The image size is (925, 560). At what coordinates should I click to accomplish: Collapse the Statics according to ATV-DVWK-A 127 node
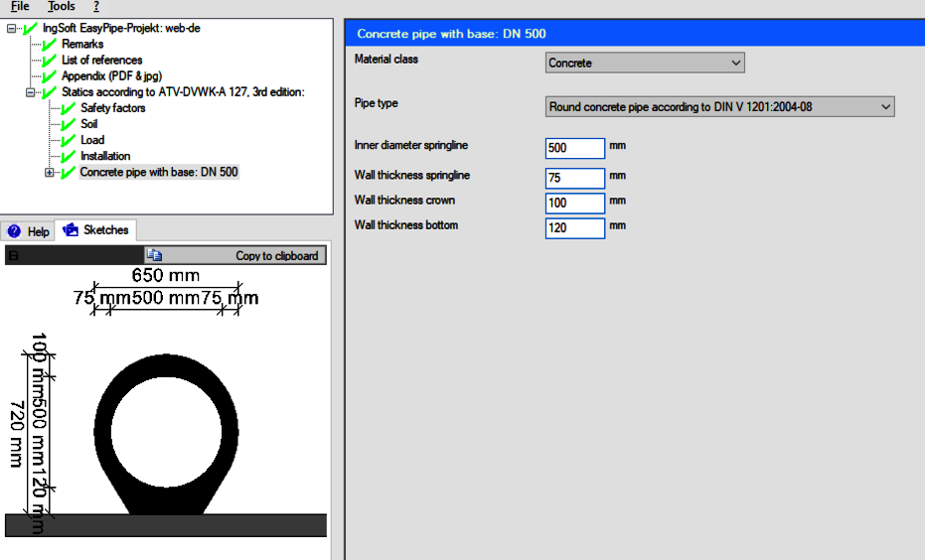pyautogui.click(x=31, y=92)
